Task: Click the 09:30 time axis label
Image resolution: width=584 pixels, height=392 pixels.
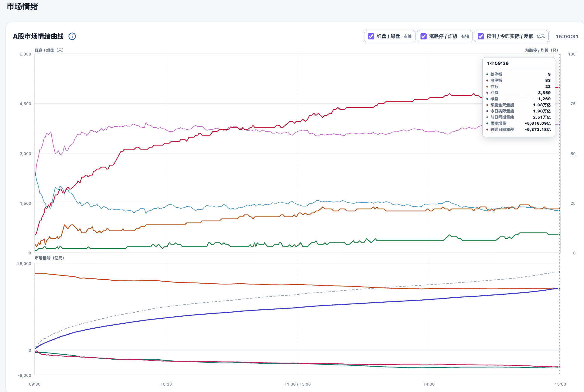Action: [35, 384]
